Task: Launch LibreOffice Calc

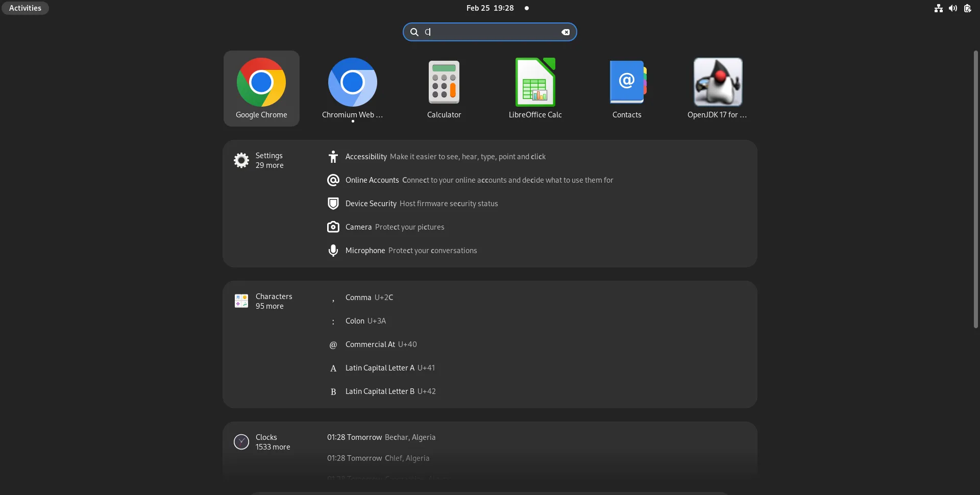Action: pos(535,88)
